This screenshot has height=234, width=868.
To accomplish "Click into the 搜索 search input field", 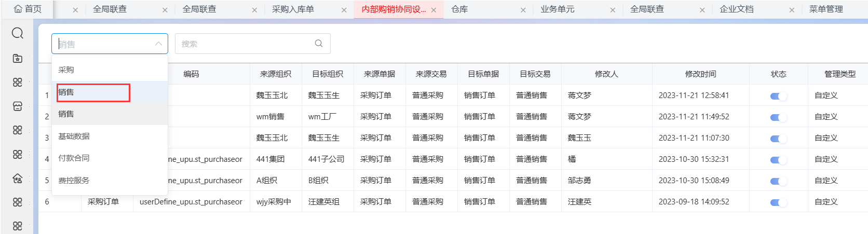I will 244,44.
